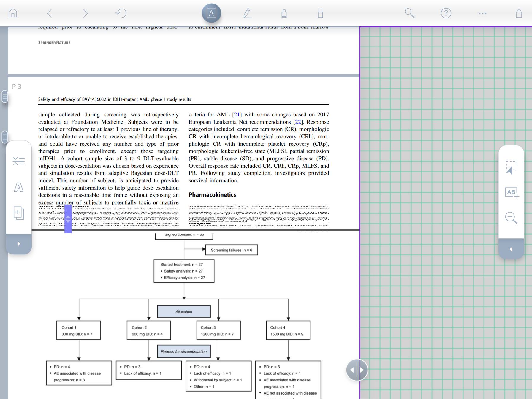Open the help menu
The width and height of the screenshot is (532, 399).
coord(446,13)
